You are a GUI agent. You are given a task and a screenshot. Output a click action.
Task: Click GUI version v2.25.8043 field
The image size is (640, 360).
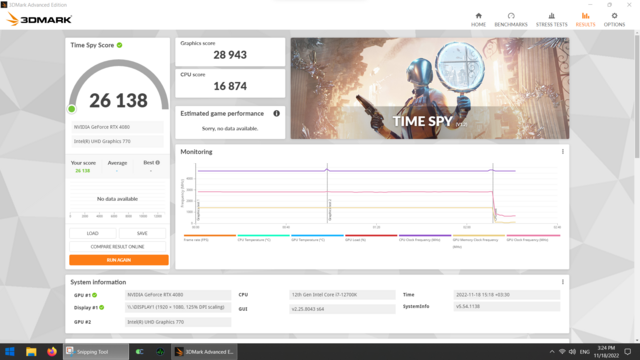342,309
